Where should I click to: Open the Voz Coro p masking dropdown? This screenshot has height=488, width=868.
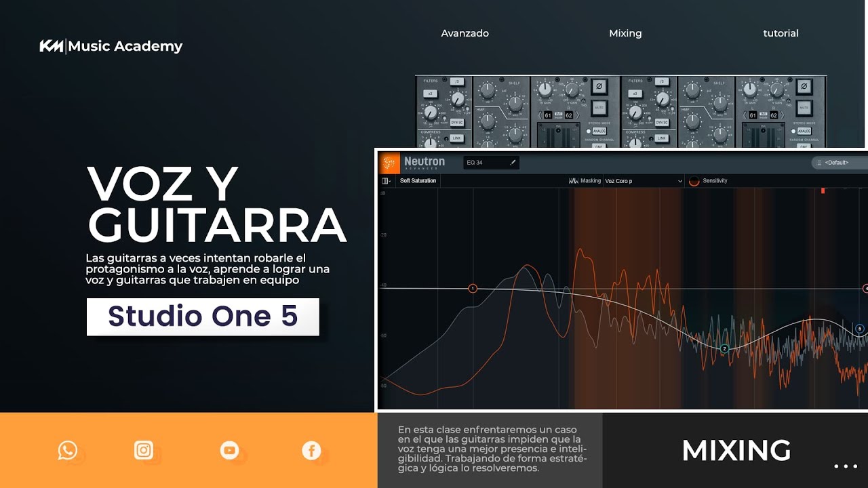point(643,181)
